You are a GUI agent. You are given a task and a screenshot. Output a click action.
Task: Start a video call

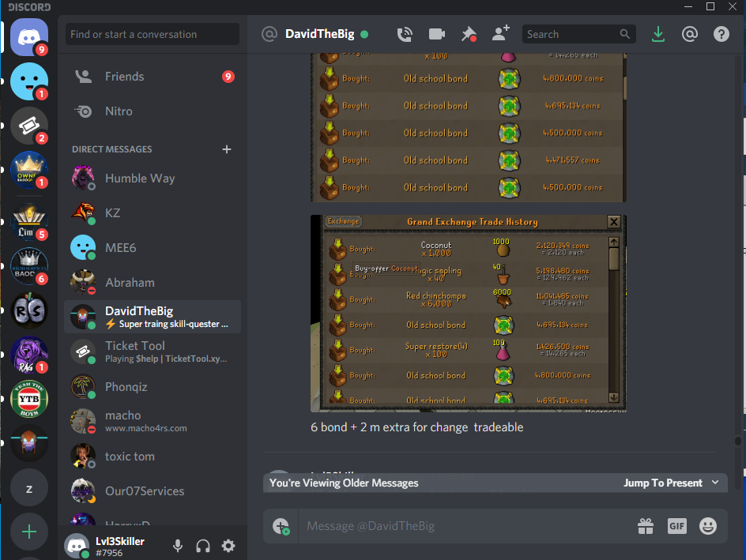437,34
